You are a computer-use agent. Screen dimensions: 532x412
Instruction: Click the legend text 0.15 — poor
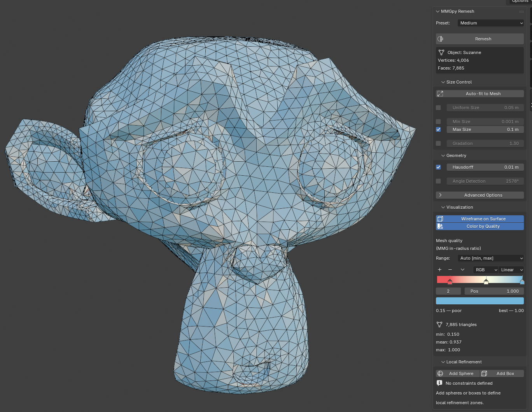pyautogui.click(x=449, y=311)
